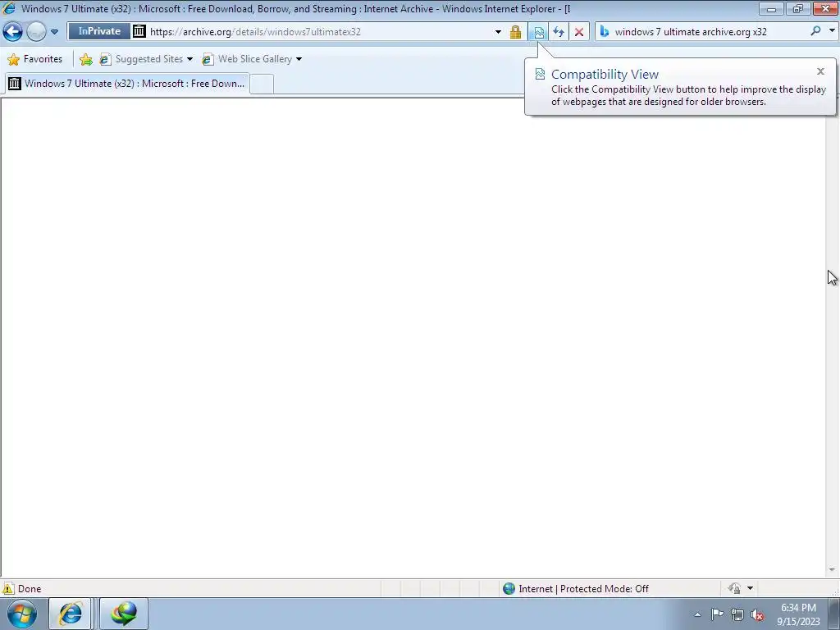This screenshot has width=840, height=630.
Task: Click the status bar warning icon
Action: pyautogui.click(x=8, y=589)
